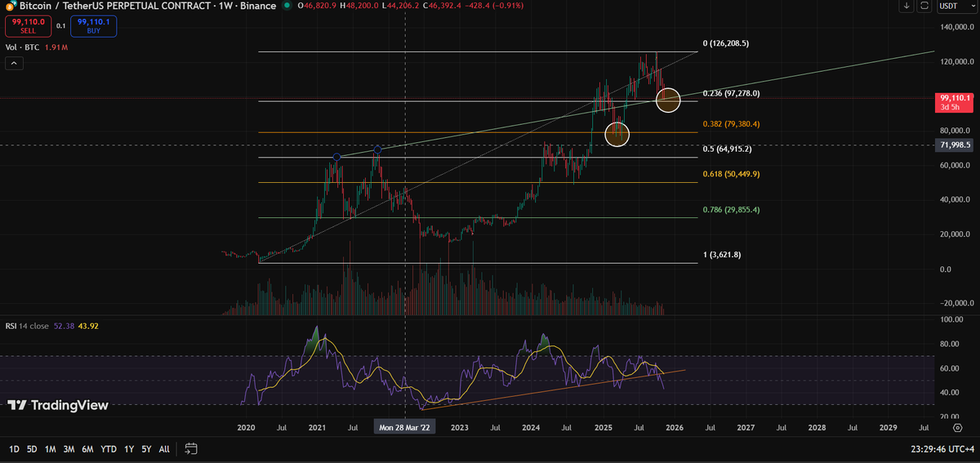Click the RSI 40.00 scale label
Image resolution: width=980 pixels, height=463 pixels.
[x=947, y=392]
